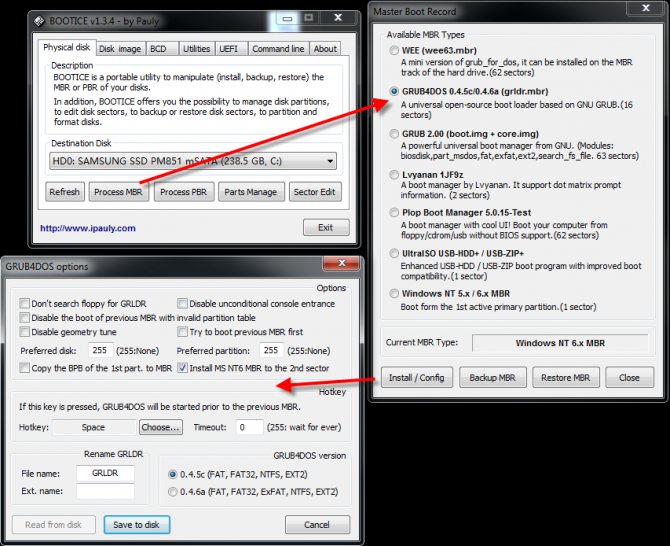Click the Ext. name input field
Image resolution: width=670 pixels, height=546 pixels.
(105, 491)
